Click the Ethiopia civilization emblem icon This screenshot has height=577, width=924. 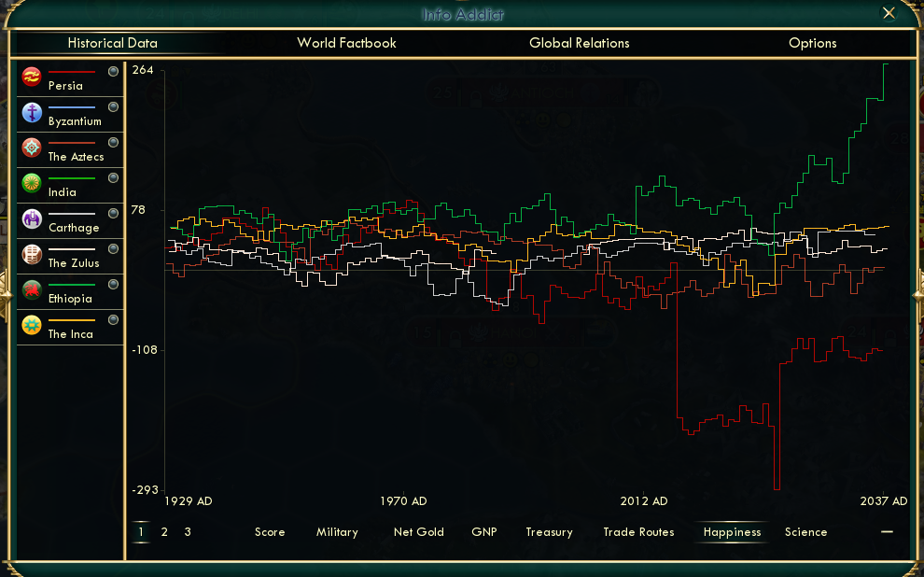point(32,290)
